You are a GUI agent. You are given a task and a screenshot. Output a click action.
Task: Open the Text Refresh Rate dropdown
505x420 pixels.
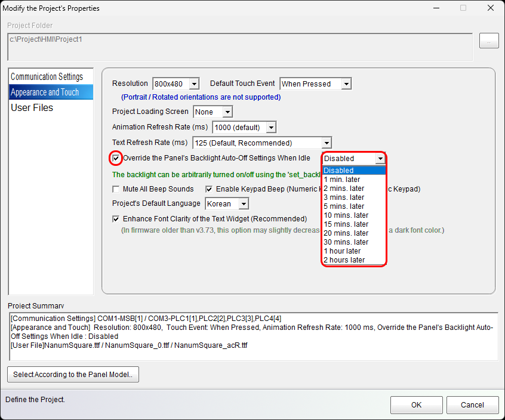pyautogui.click(x=326, y=143)
